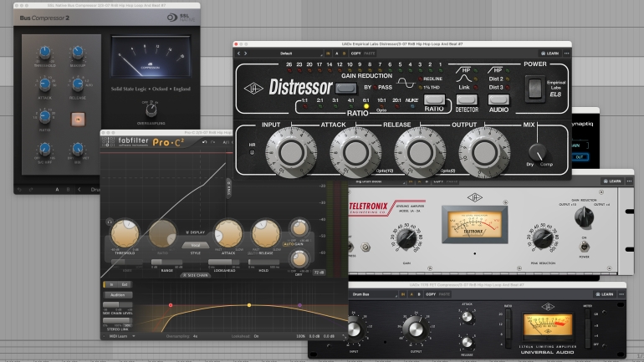Click the redo icon in FabFilter Pro-C 2
The height and width of the screenshot is (362, 644).
(x=212, y=142)
